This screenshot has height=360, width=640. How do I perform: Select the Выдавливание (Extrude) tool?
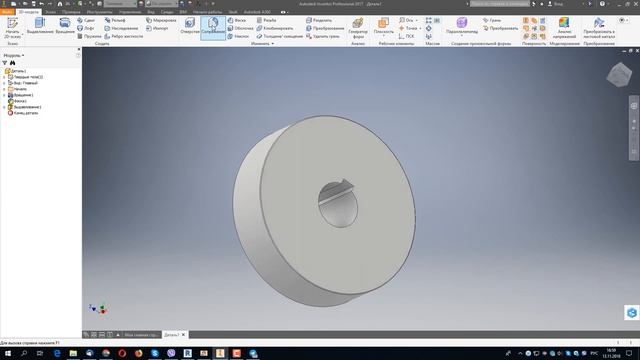click(40, 26)
